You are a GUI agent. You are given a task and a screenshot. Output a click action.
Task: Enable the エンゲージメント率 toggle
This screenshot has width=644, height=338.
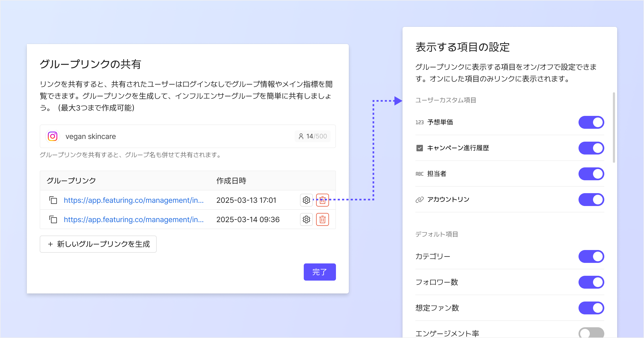coord(591,333)
